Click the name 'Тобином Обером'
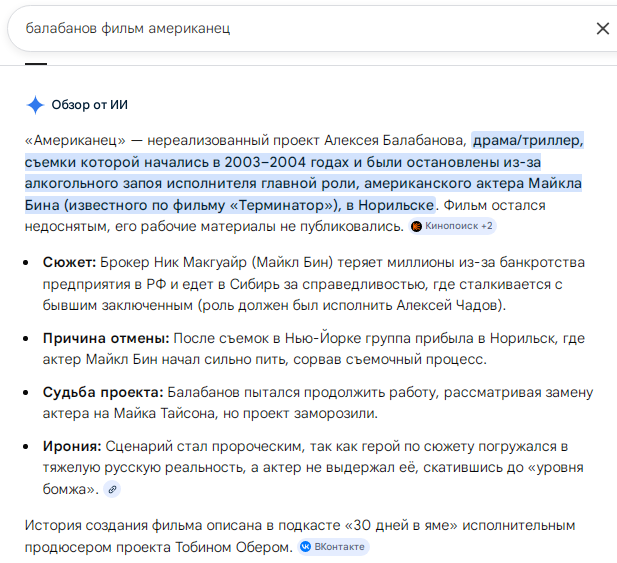 (234, 547)
